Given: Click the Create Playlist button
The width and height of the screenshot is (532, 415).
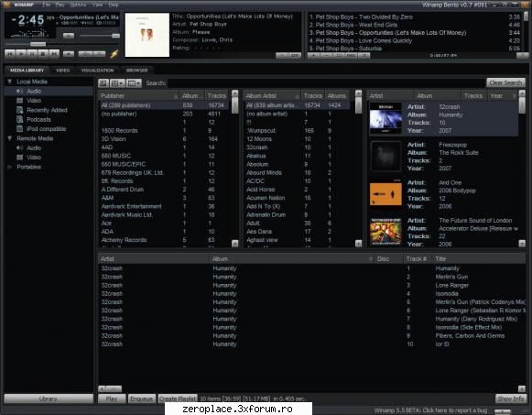Looking at the screenshot, I should click(x=178, y=399).
